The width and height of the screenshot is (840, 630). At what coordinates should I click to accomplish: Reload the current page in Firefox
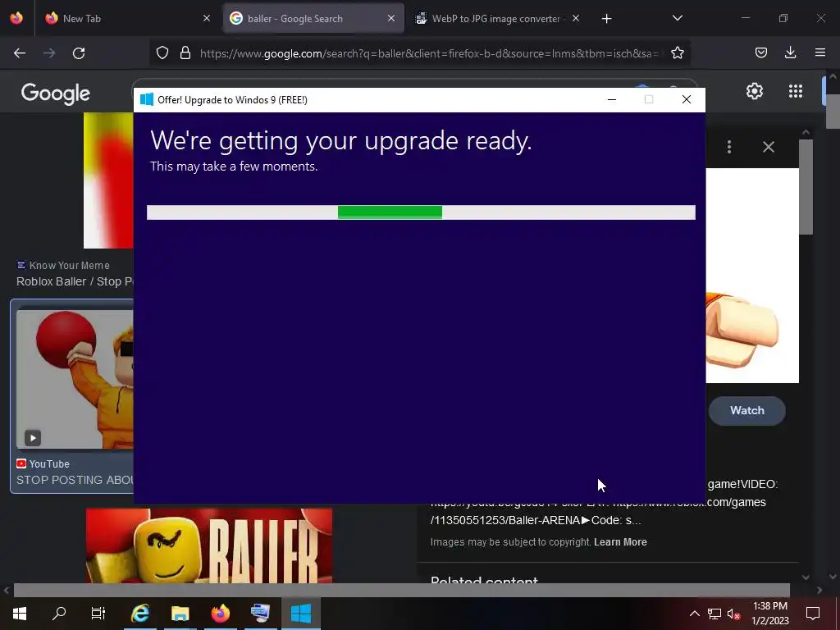point(79,53)
